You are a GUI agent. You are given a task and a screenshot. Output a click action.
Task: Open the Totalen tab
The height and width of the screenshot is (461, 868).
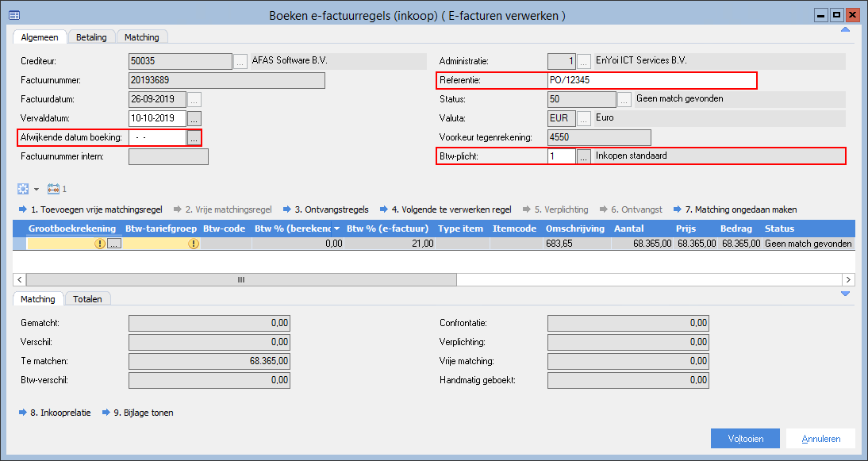[x=87, y=299]
